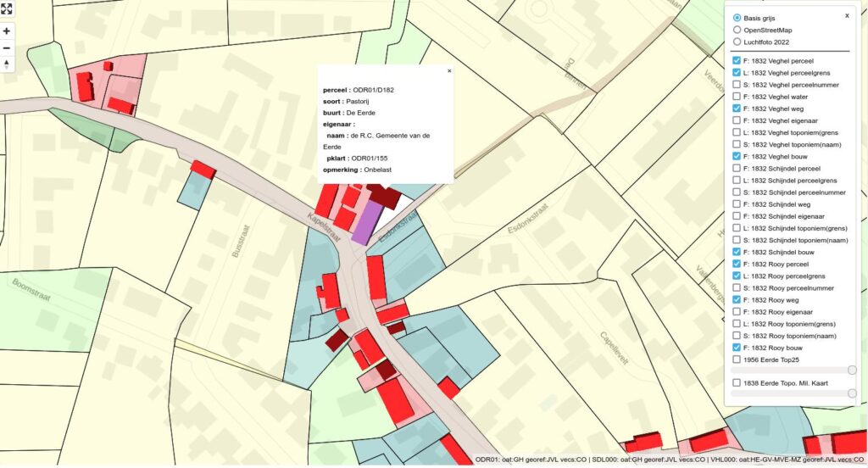Uncheck the F: 1832 Rooy bouw layer
This screenshot has height=468, width=868.
coord(737,348)
